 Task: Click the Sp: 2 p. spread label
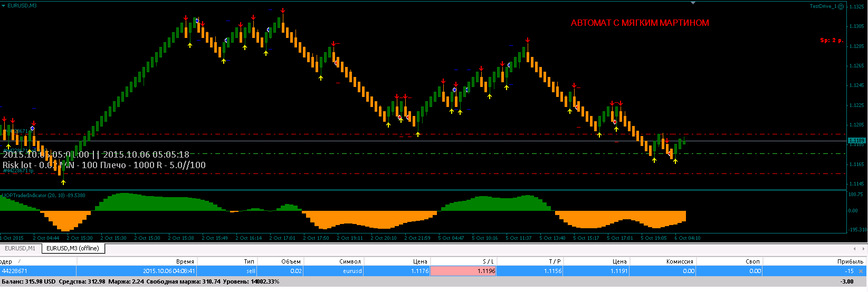(832, 40)
